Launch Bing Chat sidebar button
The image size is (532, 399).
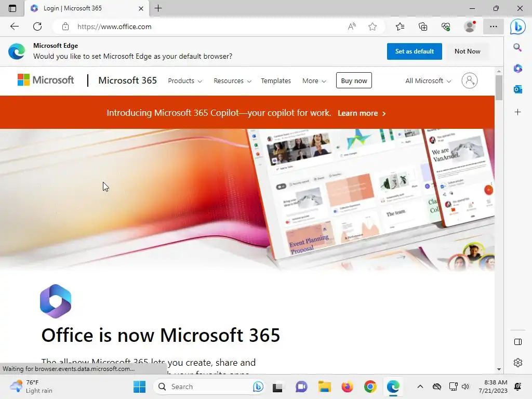click(518, 26)
